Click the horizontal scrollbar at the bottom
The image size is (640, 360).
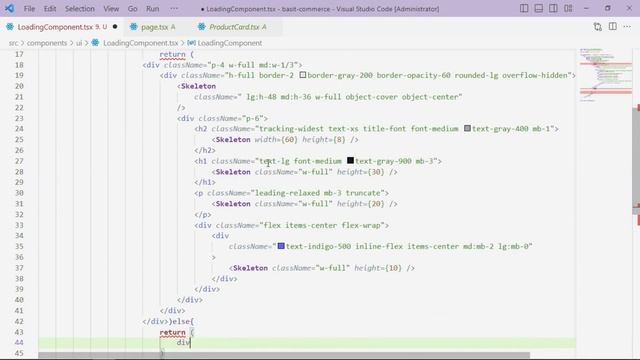[x=284, y=356]
